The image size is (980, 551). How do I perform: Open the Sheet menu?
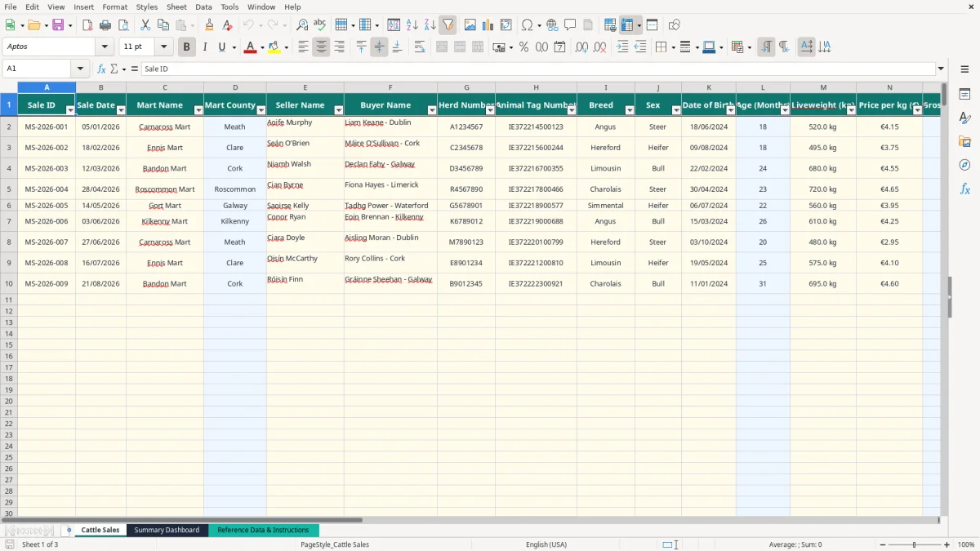click(x=176, y=7)
